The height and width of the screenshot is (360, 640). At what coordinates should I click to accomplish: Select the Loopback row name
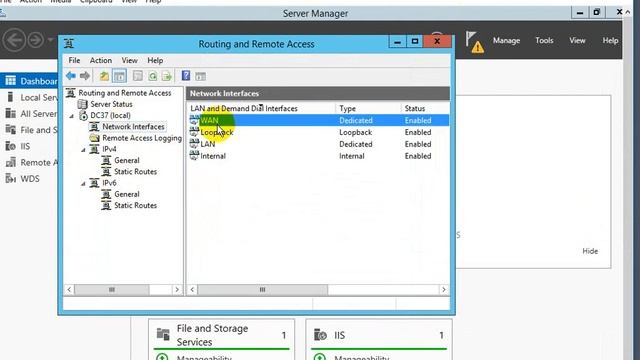click(x=217, y=132)
